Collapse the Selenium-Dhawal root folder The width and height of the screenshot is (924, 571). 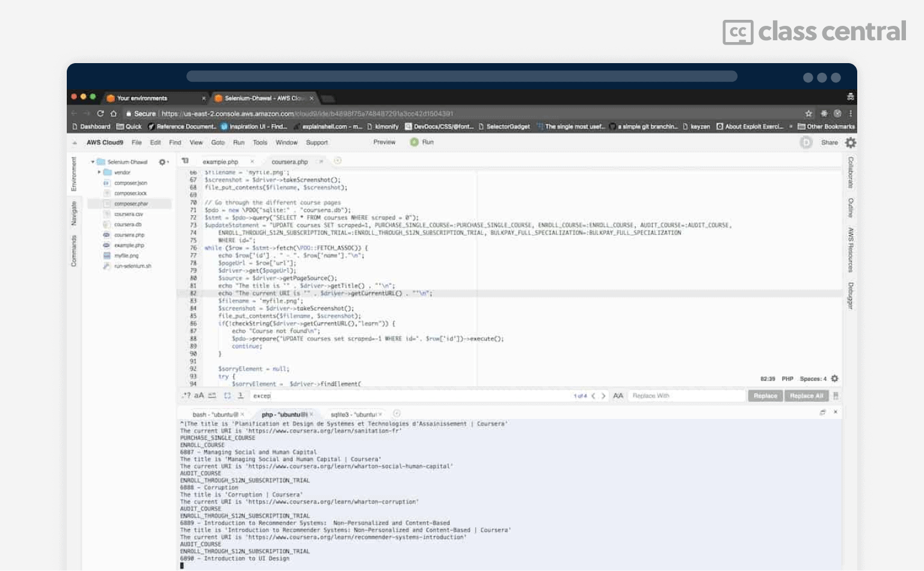pos(93,162)
